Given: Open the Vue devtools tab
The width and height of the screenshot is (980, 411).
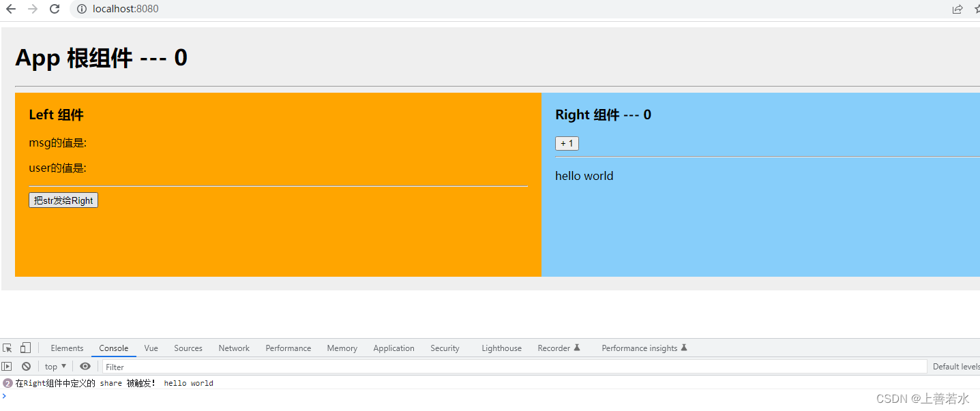Looking at the screenshot, I should click(151, 348).
